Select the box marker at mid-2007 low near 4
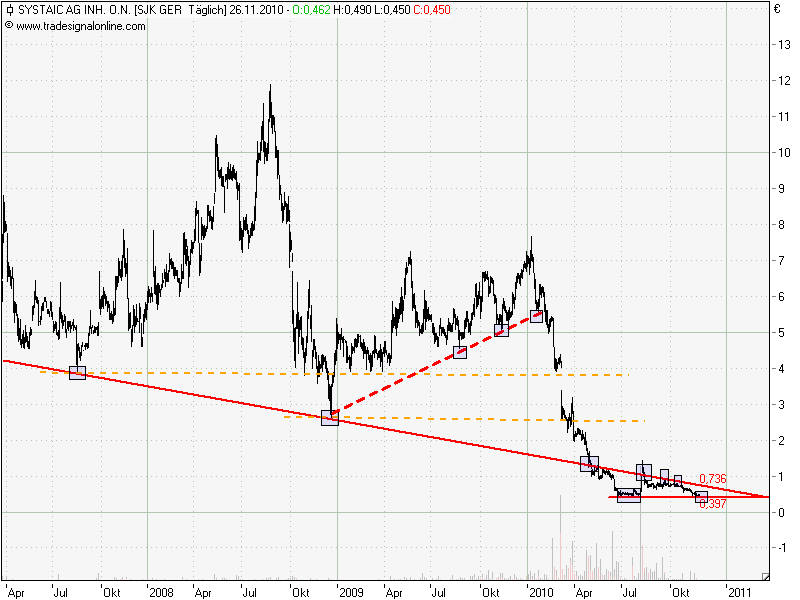Viewport: 800px width, 600px height. (x=78, y=373)
